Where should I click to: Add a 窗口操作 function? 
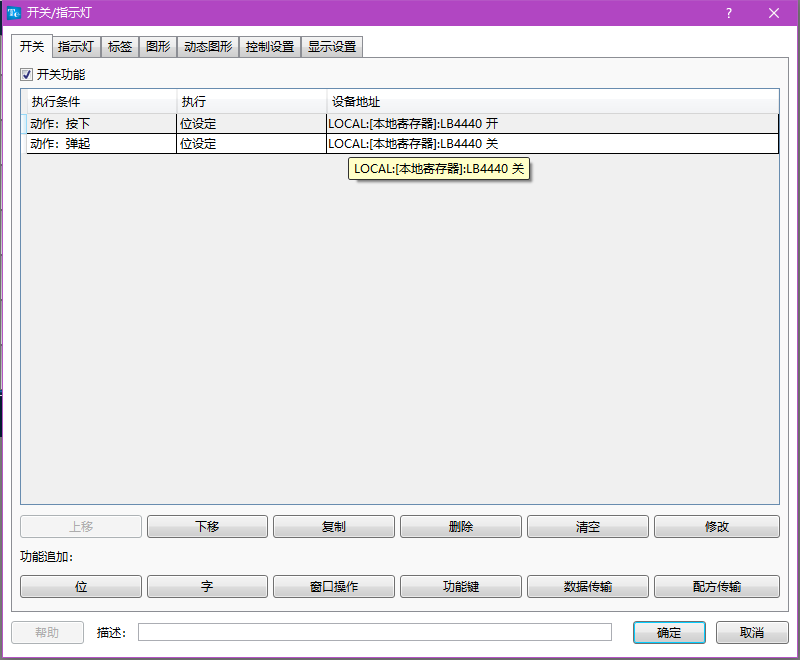tap(334, 587)
